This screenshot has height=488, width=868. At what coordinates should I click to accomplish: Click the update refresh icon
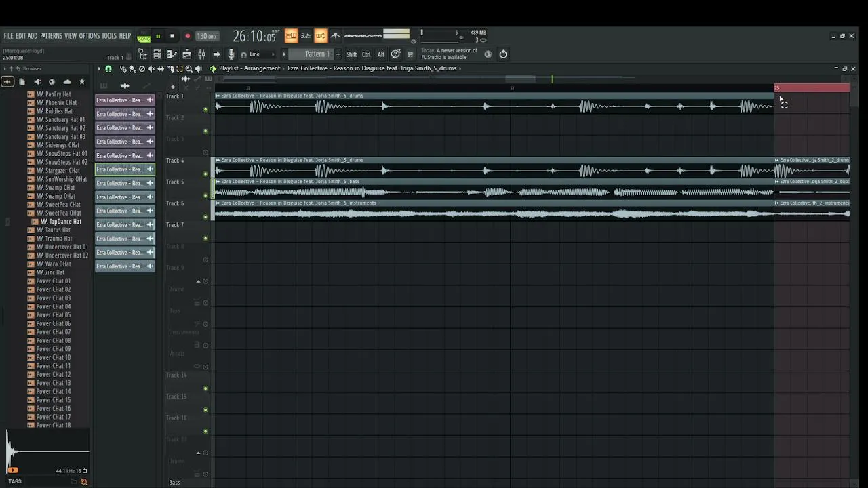pos(503,54)
